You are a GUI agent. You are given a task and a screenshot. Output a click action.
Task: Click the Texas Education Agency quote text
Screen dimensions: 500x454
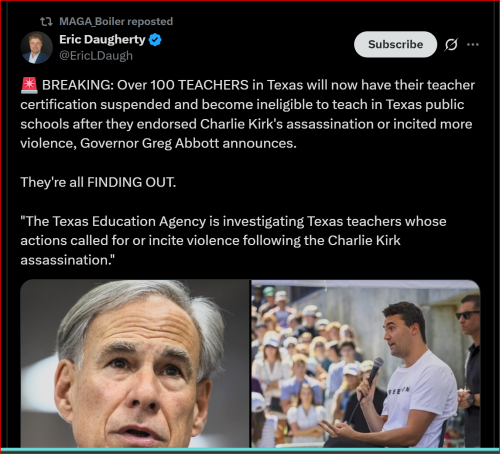point(233,240)
